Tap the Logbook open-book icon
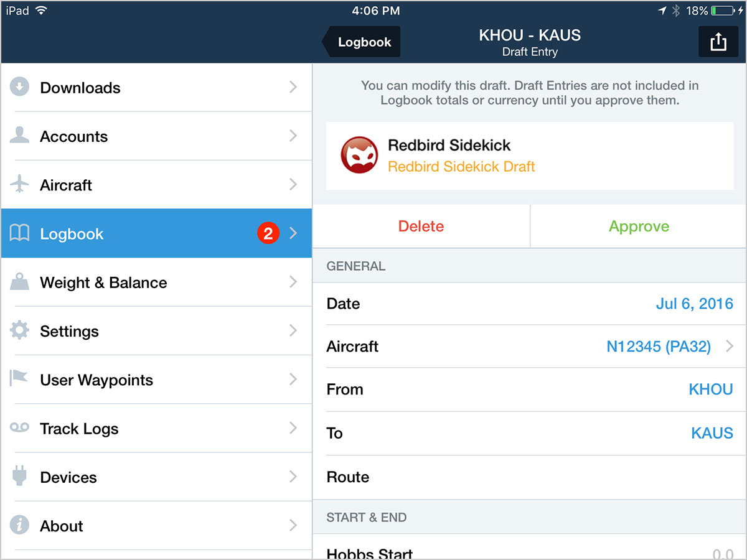747x560 pixels. (x=19, y=233)
